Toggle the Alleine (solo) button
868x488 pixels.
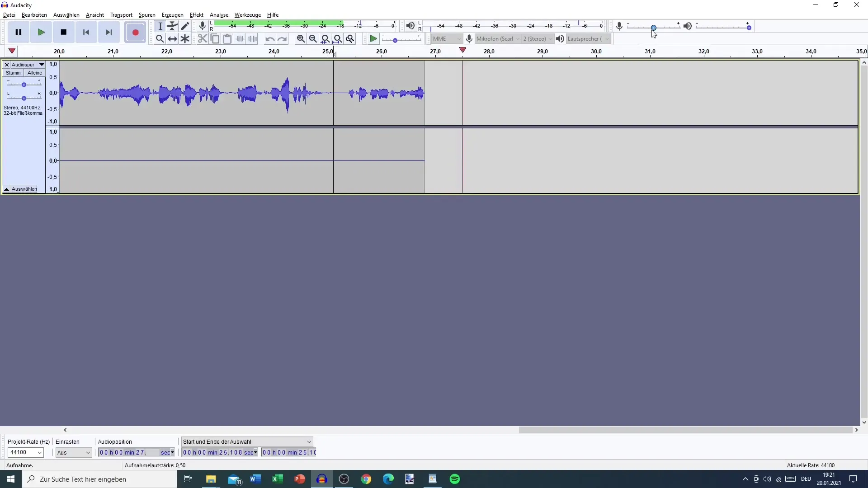[x=34, y=73]
